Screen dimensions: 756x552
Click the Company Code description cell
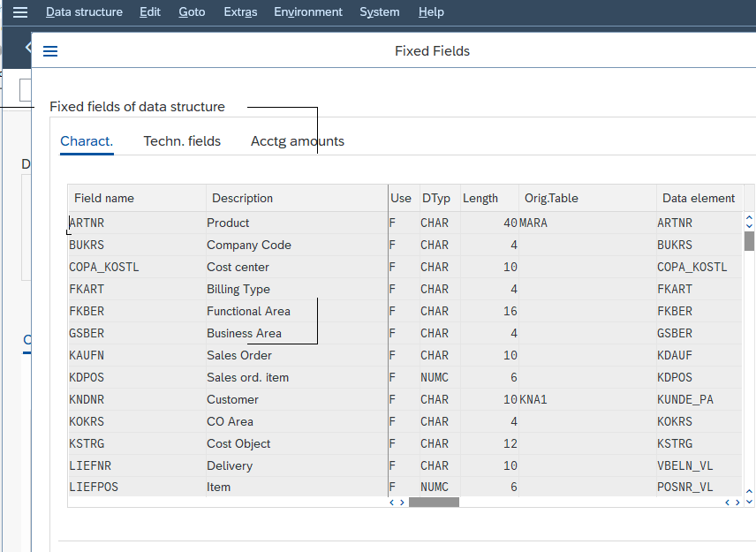point(297,246)
